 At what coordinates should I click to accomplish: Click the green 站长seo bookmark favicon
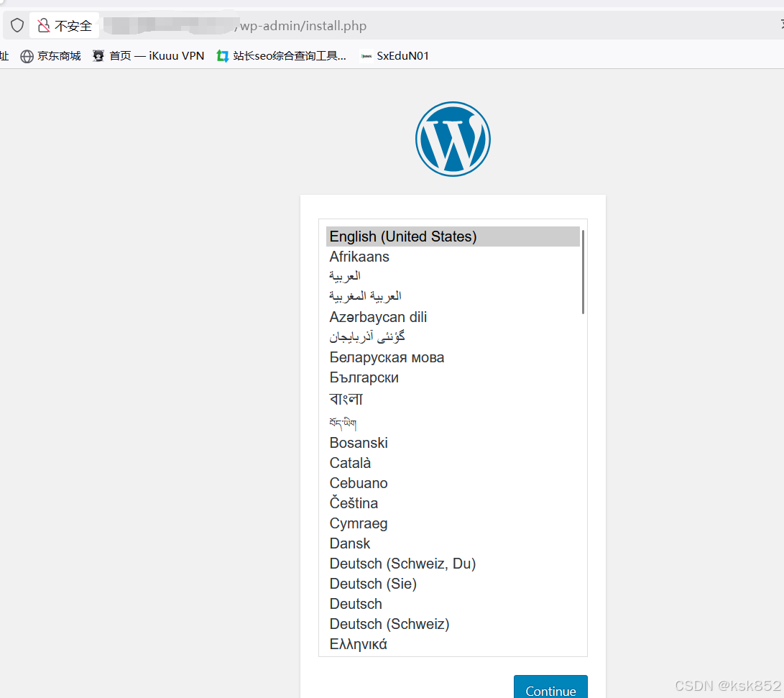tap(223, 56)
